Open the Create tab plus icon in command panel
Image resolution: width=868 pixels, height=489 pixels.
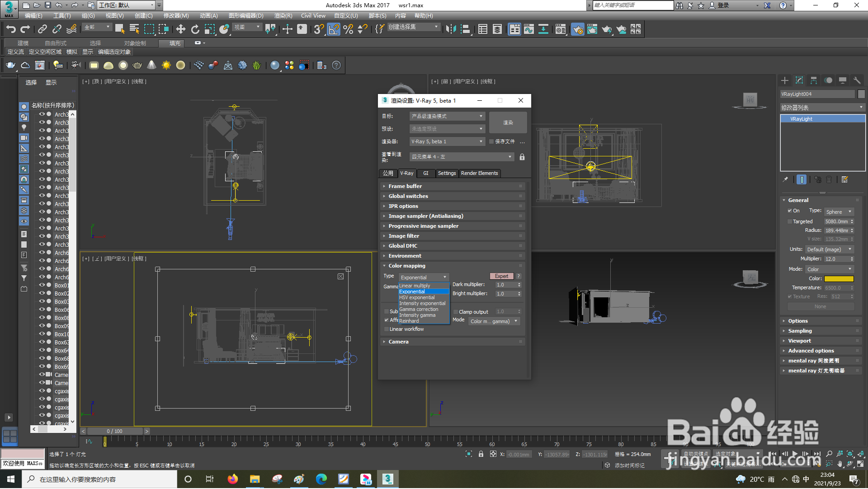[x=785, y=80]
